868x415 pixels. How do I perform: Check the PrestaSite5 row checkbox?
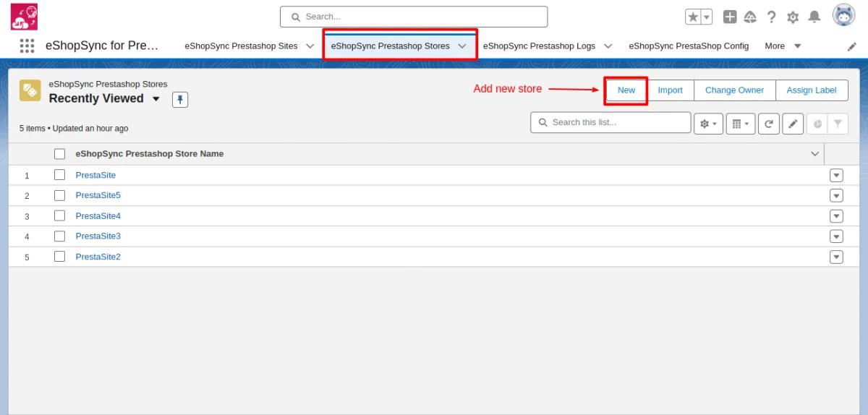[60, 195]
